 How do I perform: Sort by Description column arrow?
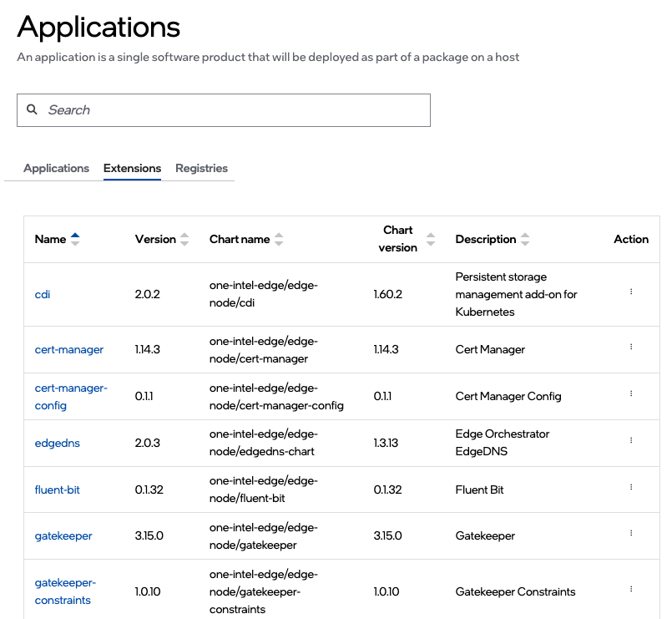click(x=525, y=239)
